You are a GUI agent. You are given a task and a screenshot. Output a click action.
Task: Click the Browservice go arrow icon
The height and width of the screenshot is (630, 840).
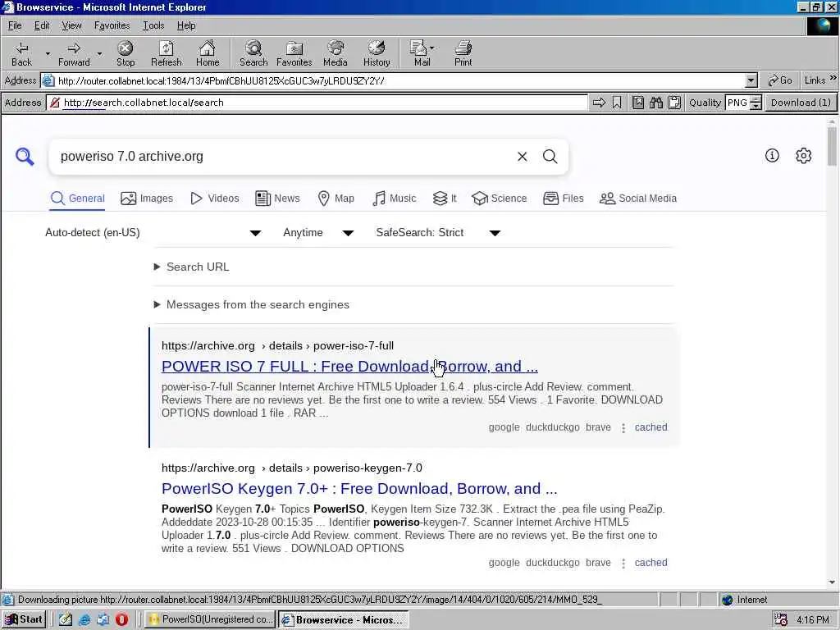599,103
